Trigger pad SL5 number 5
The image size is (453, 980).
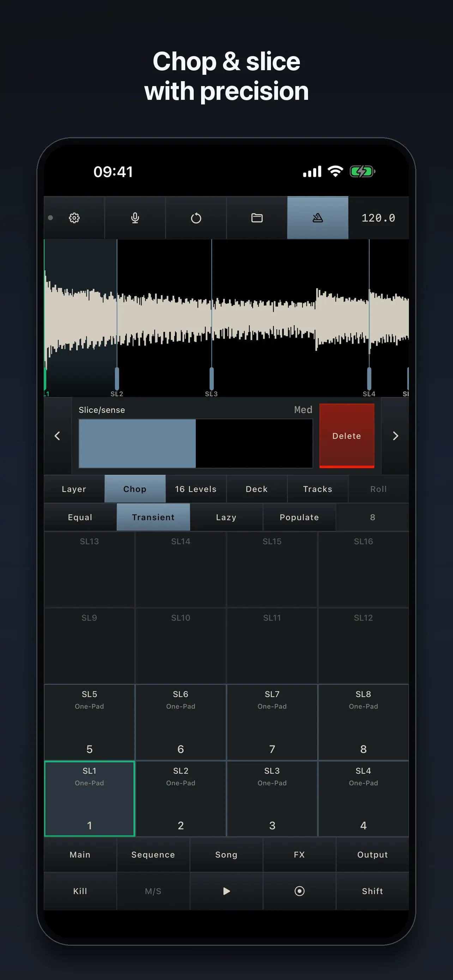pyautogui.click(x=89, y=722)
